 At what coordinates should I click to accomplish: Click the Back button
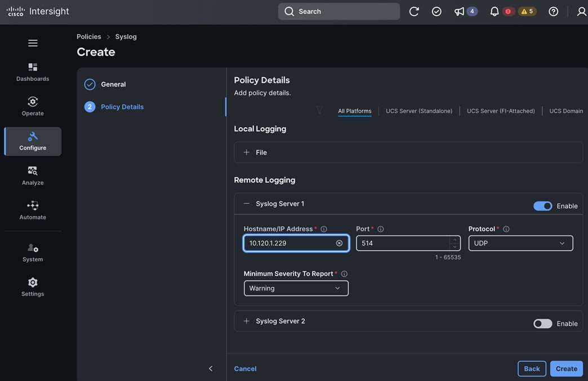point(532,369)
